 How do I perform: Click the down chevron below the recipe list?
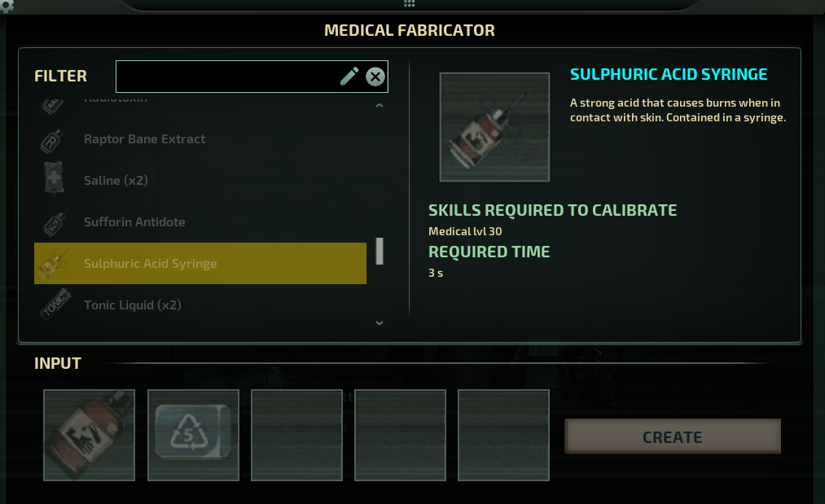point(379,322)
